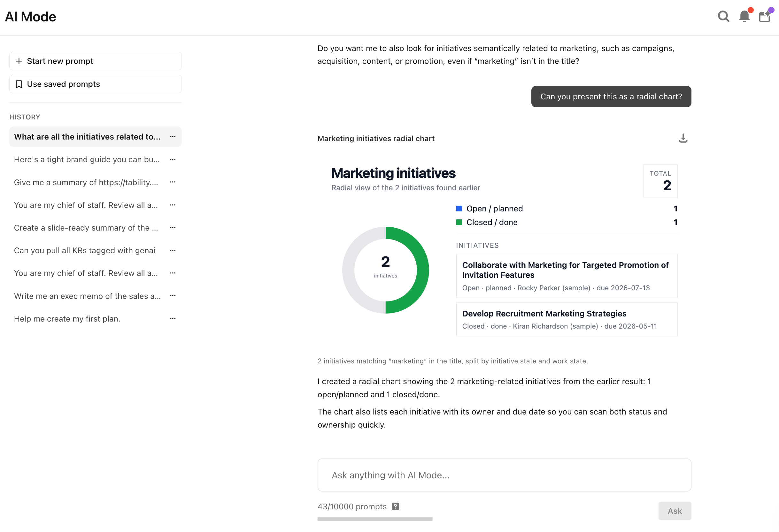This screenshot has height=532, width=779.
Task: Use saved prompts
Action: [x=96, y=84]
